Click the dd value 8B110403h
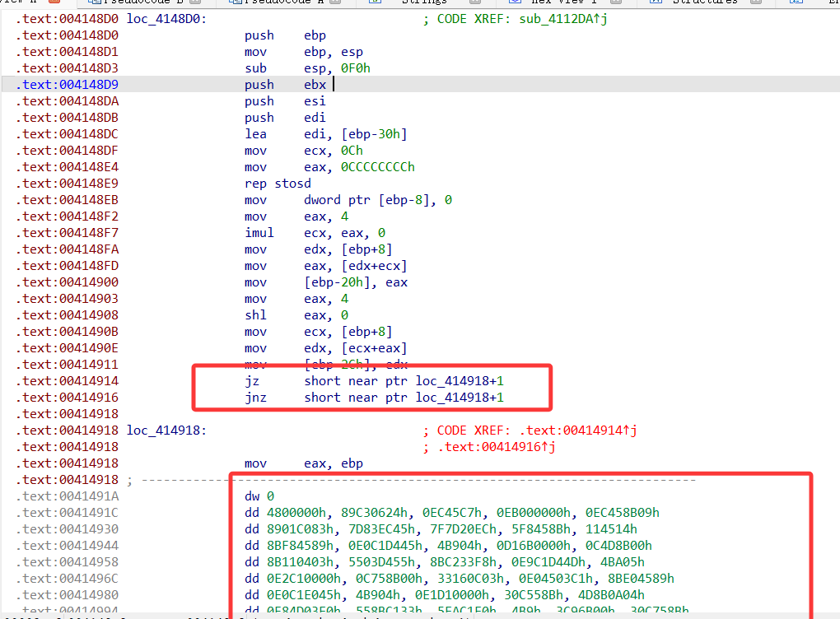 300,563
